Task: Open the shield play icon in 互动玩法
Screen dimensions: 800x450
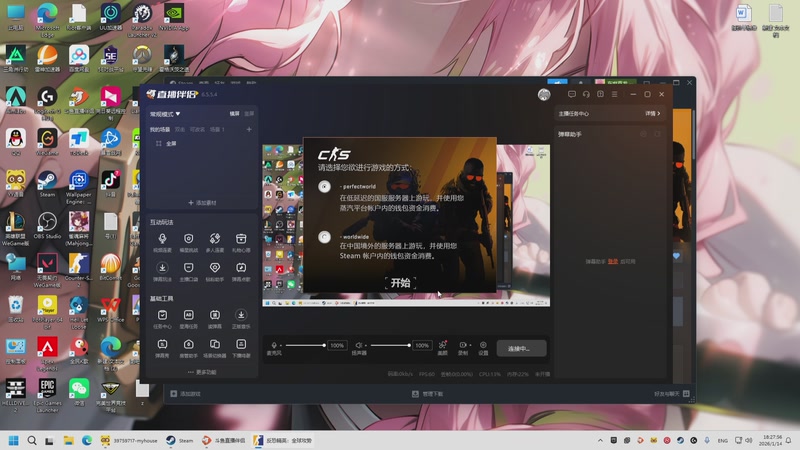Action: tap(188, 239)
